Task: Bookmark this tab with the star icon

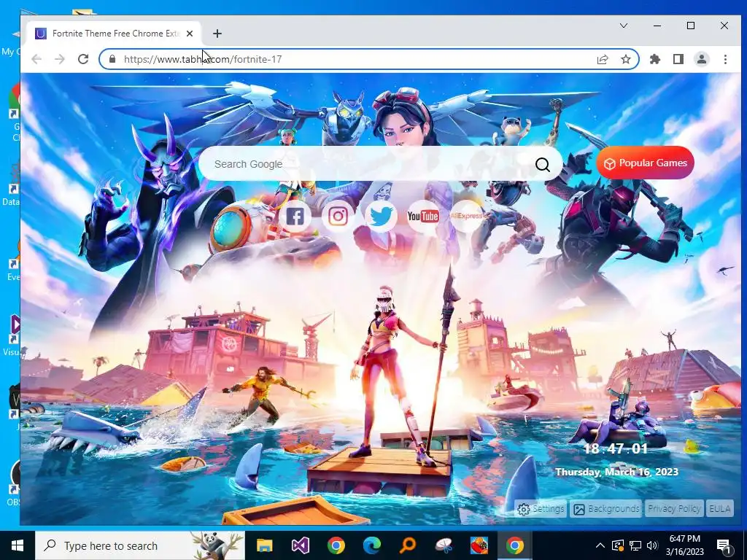Action: [x=625, y=59]
